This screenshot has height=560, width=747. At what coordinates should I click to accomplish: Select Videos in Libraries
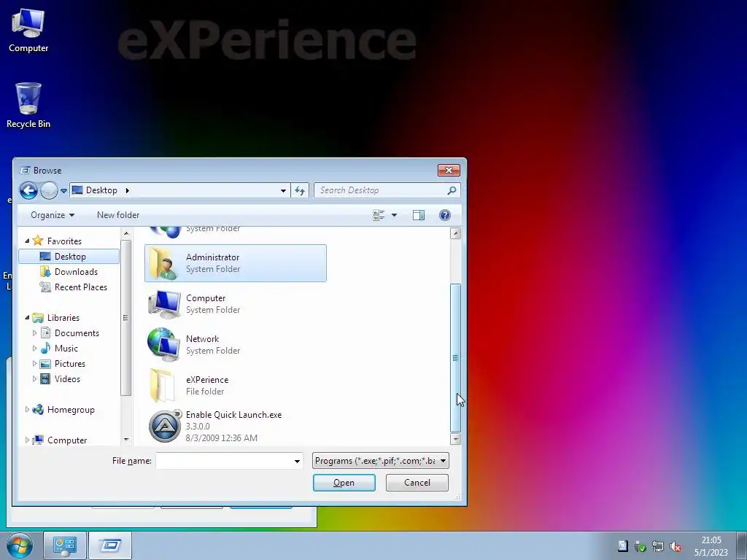click(x=61, y=379)
